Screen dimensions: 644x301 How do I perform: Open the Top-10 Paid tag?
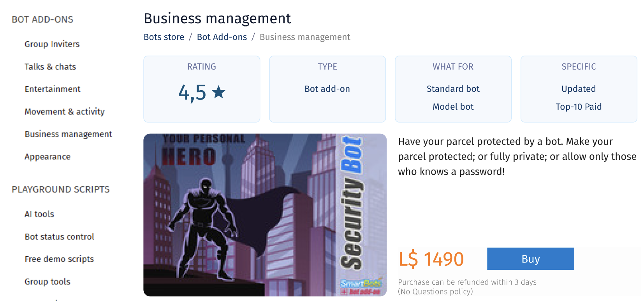pyautogui.click(x=578, y=107)
